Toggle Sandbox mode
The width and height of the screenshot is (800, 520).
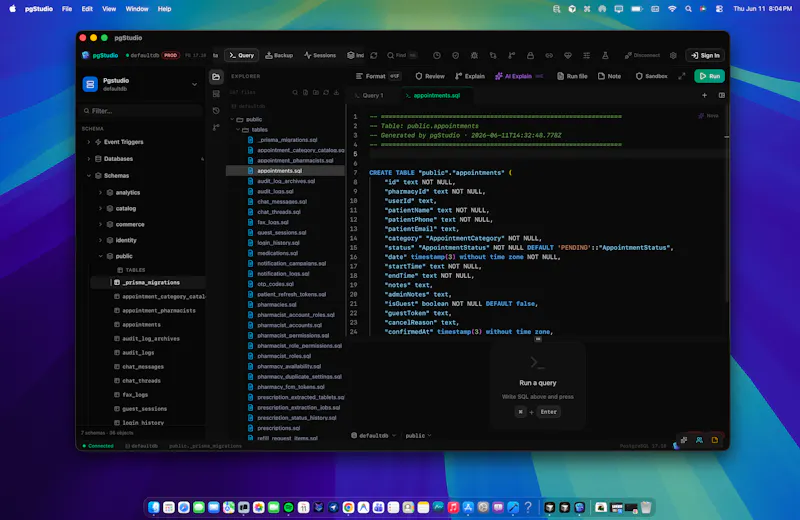[x=652, y=76]
